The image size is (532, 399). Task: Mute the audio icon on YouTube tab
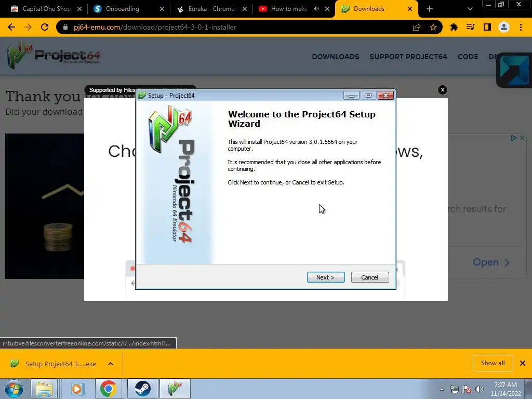(316, 9)
